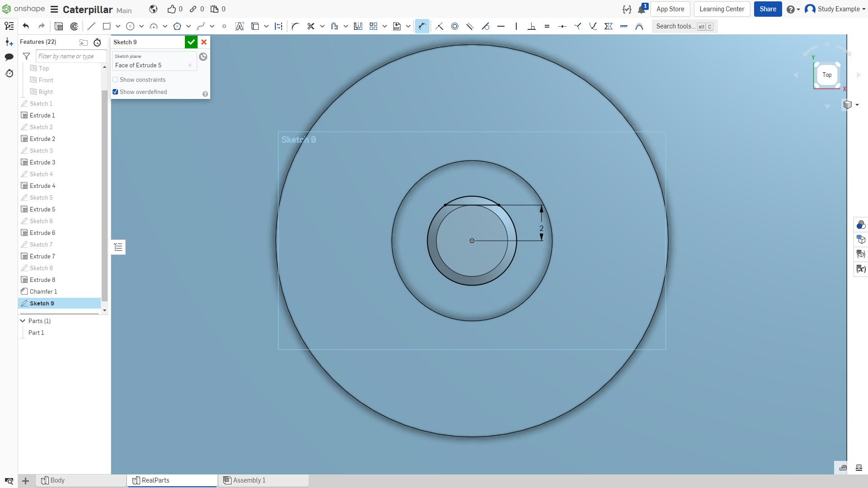
Task: Select the Sketch fillet tool
Action: [295, 26]
